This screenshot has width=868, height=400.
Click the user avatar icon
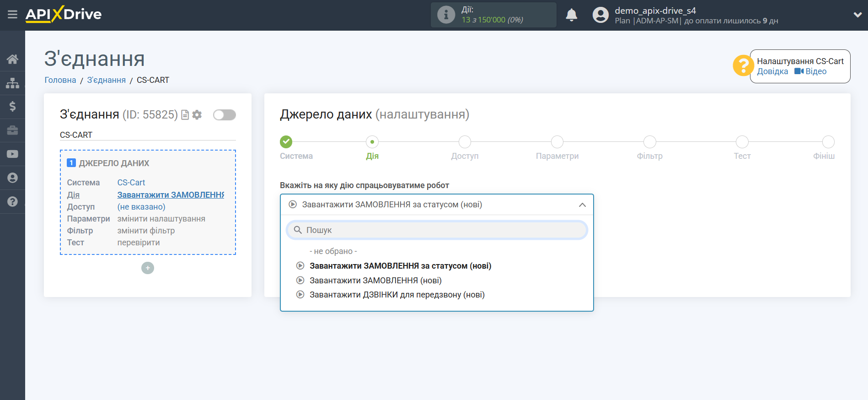[600, 15]
